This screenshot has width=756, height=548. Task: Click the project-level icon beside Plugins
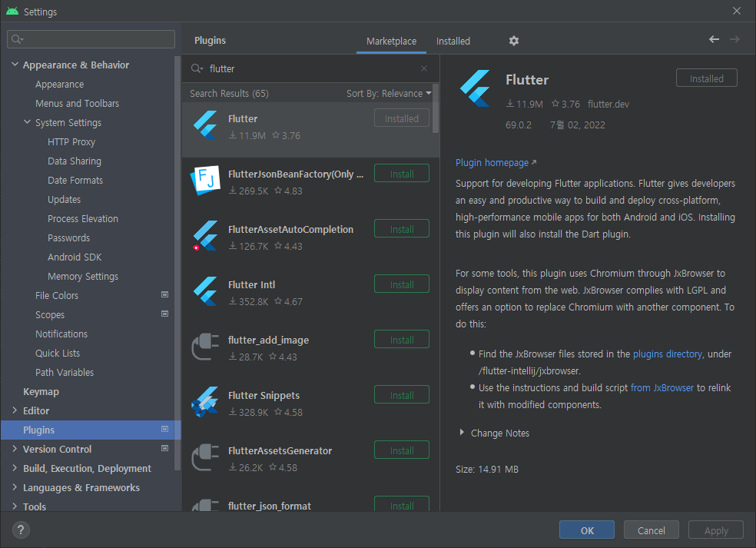click(x=164, y=430)
